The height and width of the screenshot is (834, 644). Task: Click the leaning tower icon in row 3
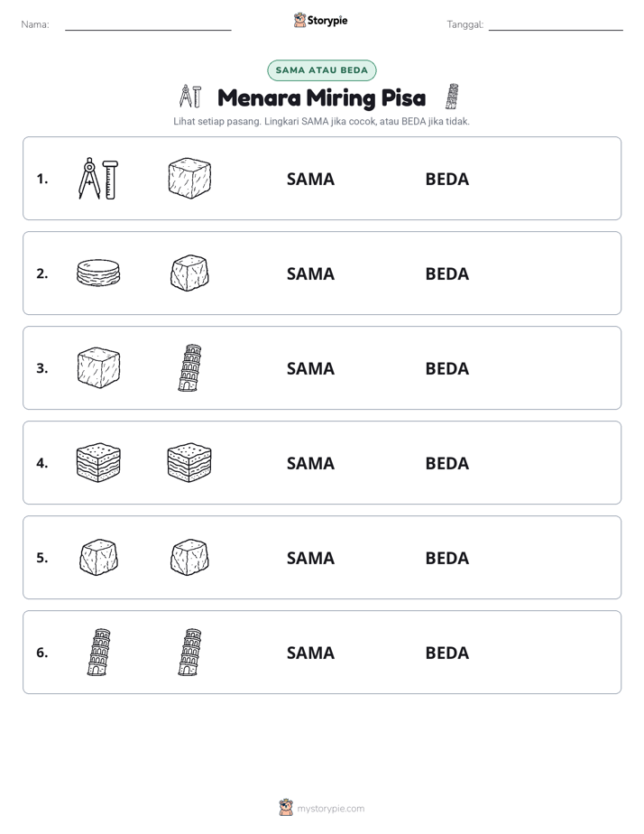pos(189,368)
